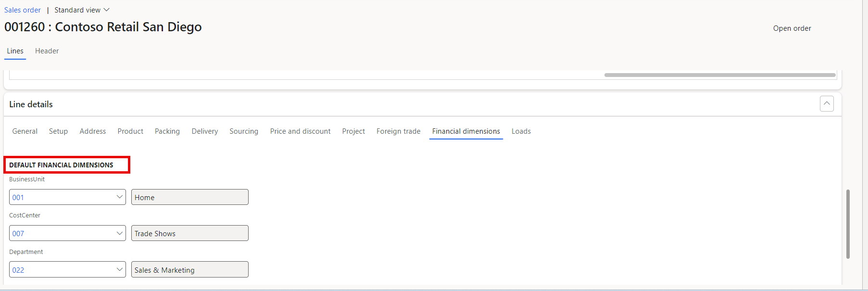Image resolution: width=868 pixels, height=291 pixels.
Task: Open the Loads tab
Action: coord(521,131)
